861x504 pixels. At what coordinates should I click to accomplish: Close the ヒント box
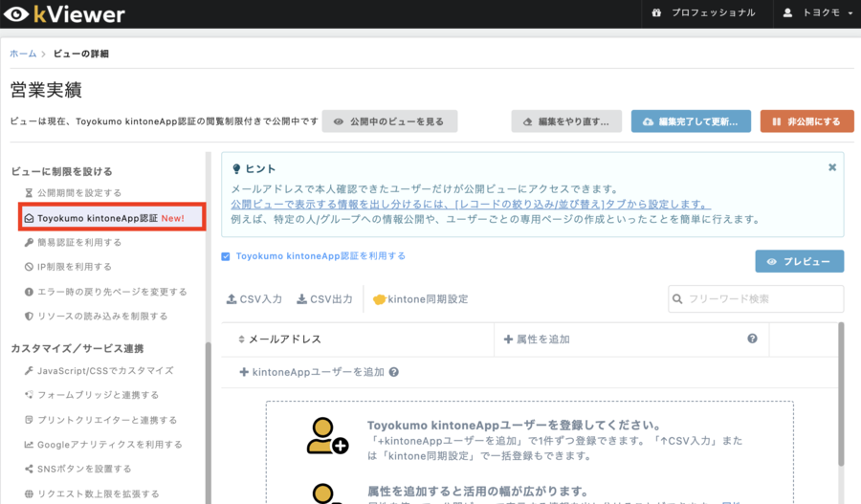pyautogui.click(x=832, y=167)
